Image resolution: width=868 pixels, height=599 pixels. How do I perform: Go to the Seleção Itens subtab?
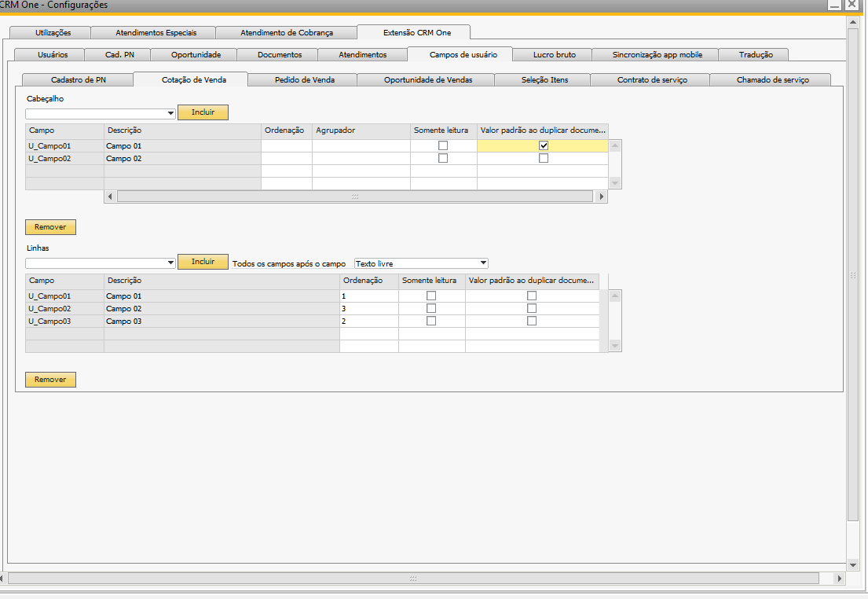click(544, 80)
